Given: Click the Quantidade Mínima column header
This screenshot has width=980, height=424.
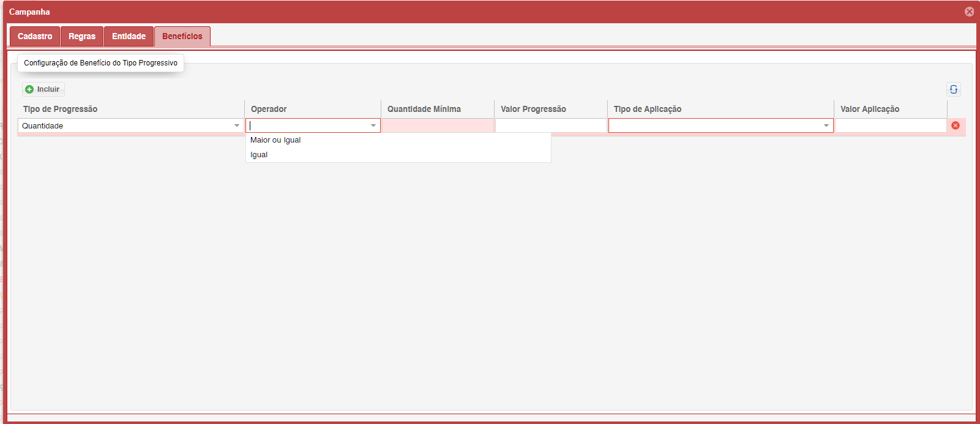Looking at the screenshot, I should 424,109.
